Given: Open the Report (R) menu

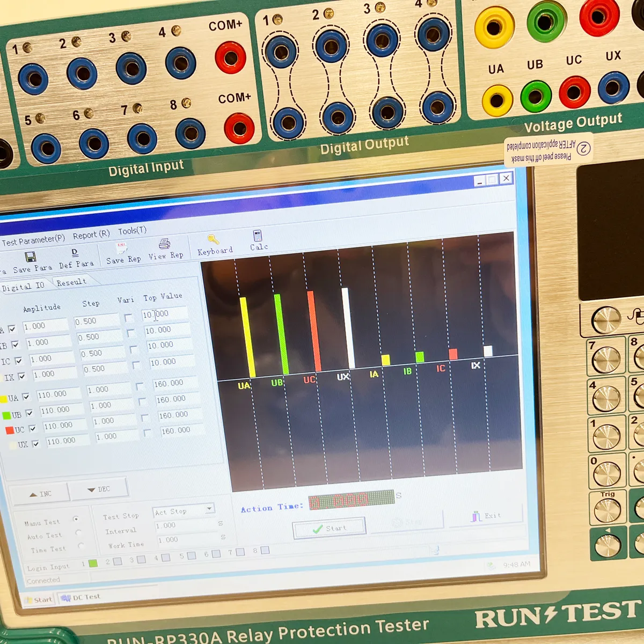Looking at the screenshot, I should (x=91, y=235).
